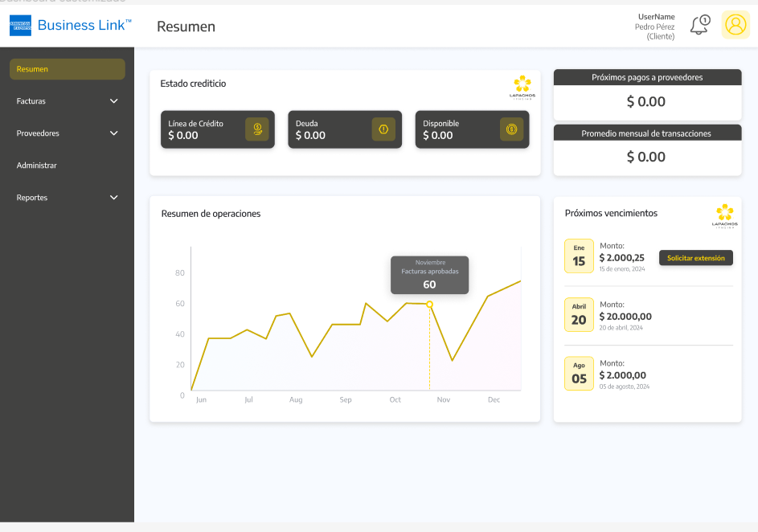Expand the Proveedores menu chevron

[x=113, y=133]
